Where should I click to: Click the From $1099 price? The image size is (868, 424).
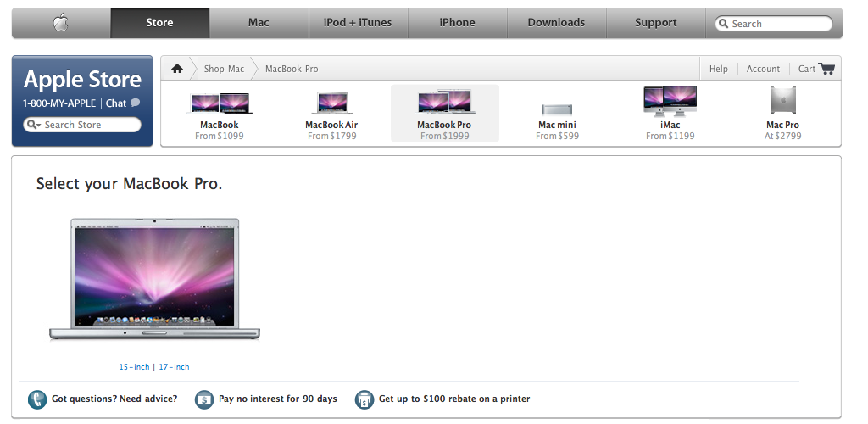220,136
